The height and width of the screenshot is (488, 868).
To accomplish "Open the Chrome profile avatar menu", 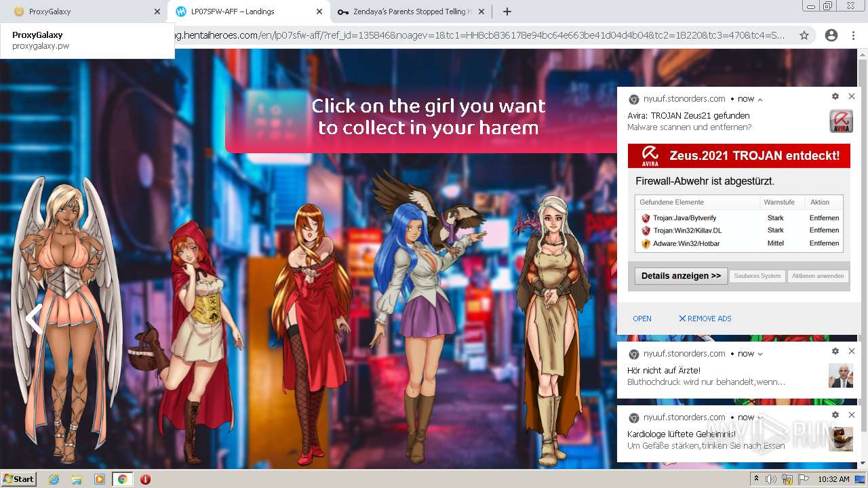I will click(x=831, y=35).
